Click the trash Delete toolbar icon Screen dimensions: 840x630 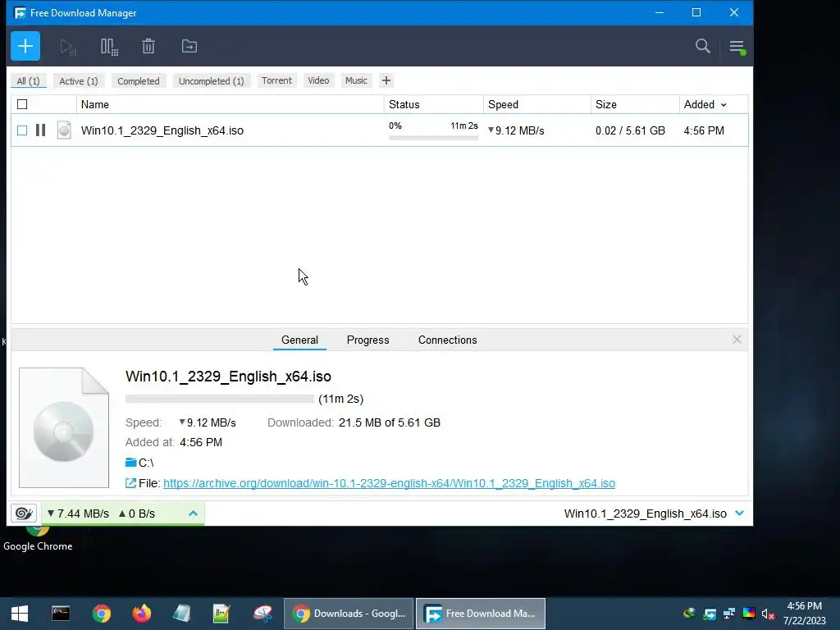148,47
